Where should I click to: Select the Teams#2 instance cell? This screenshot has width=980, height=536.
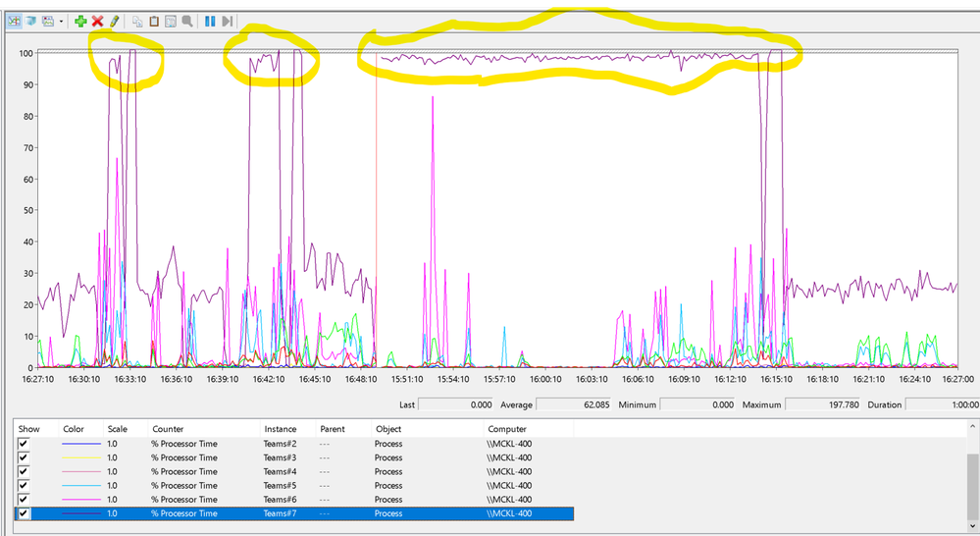280,444
